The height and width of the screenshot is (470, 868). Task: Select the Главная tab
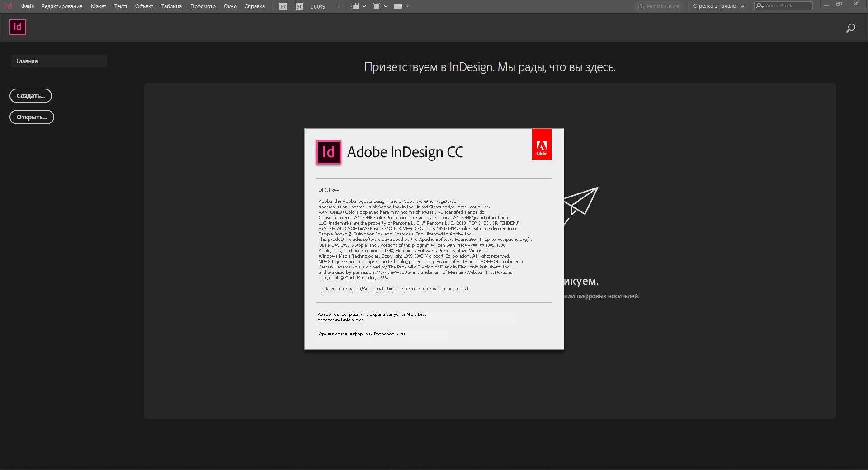point(59,61)
